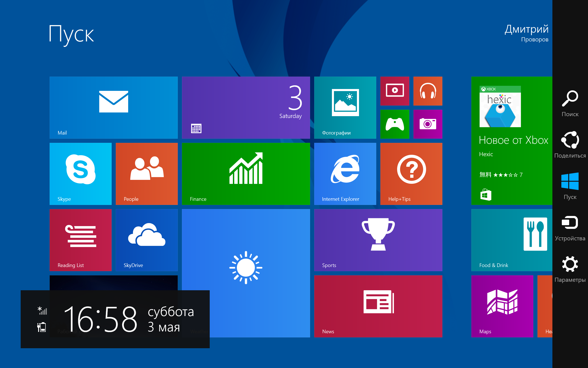This screenshot has height=368, width=588.
Task: Click the 16:58 clock display
Action: 100,319
